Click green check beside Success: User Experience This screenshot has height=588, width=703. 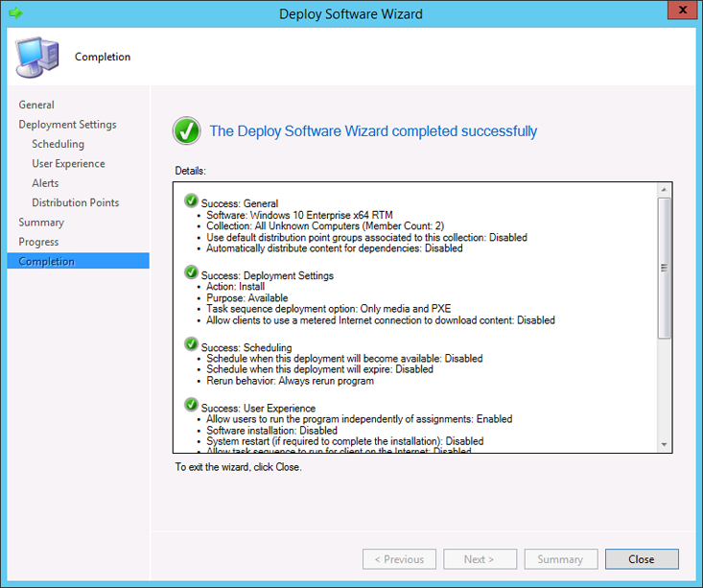click(x=191, y=407)
